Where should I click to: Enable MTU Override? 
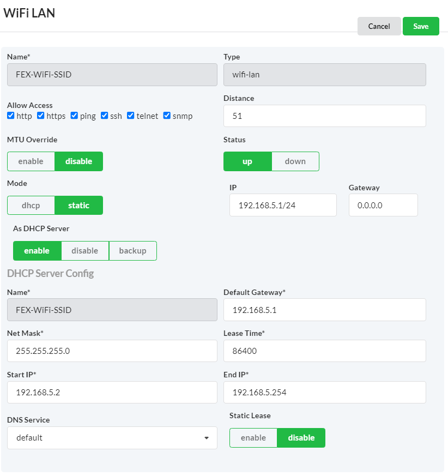coord(31,161)
